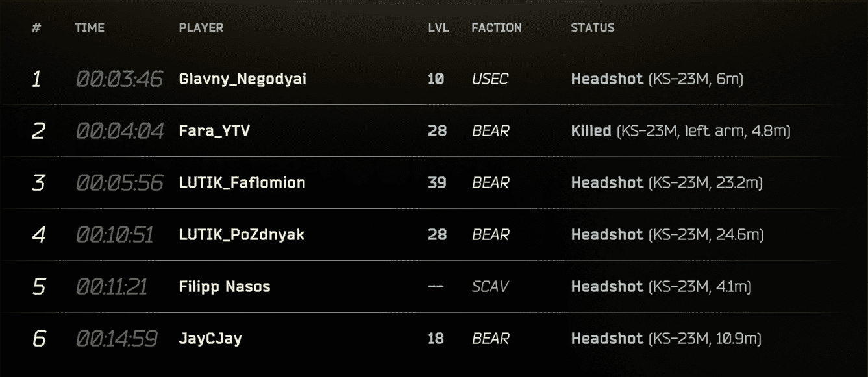Image resolution: width=868 pixels, height=377 pixels.
Task: Click player LUTIK_PoZdnyak
Action: click(242, 235)
